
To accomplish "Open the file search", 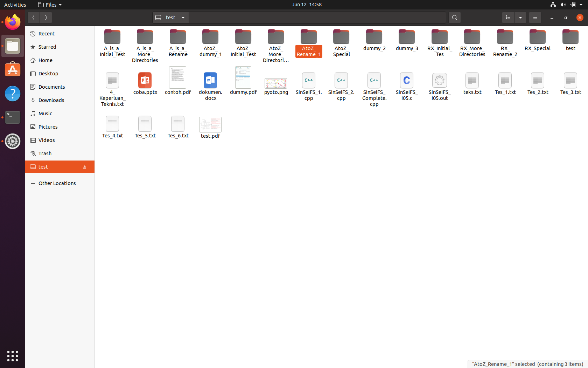I will coord(454,18).
